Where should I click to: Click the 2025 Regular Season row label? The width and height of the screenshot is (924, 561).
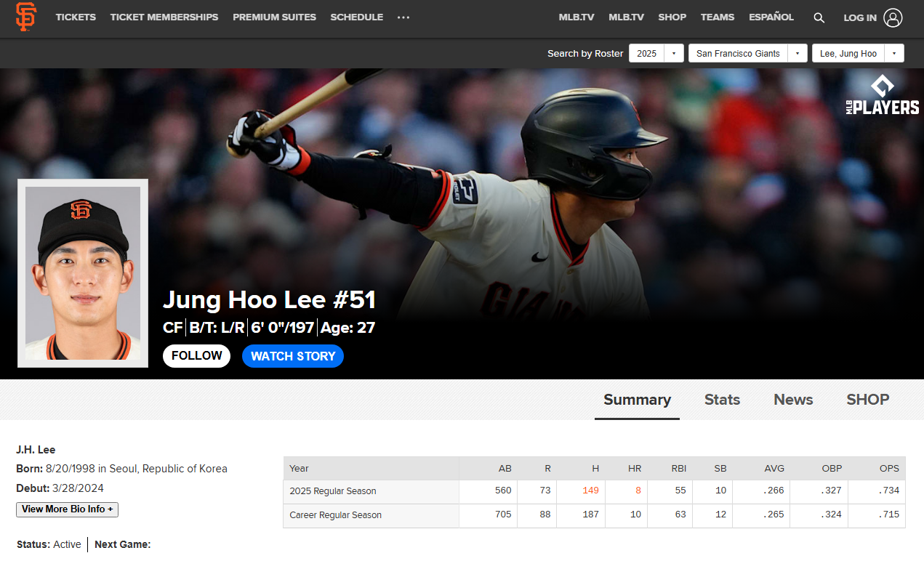click(333, 491)
